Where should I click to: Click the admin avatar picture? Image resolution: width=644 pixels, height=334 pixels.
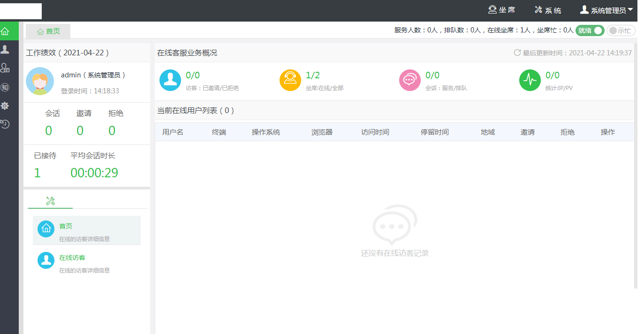pyautogui.click(x=40, y=81)
